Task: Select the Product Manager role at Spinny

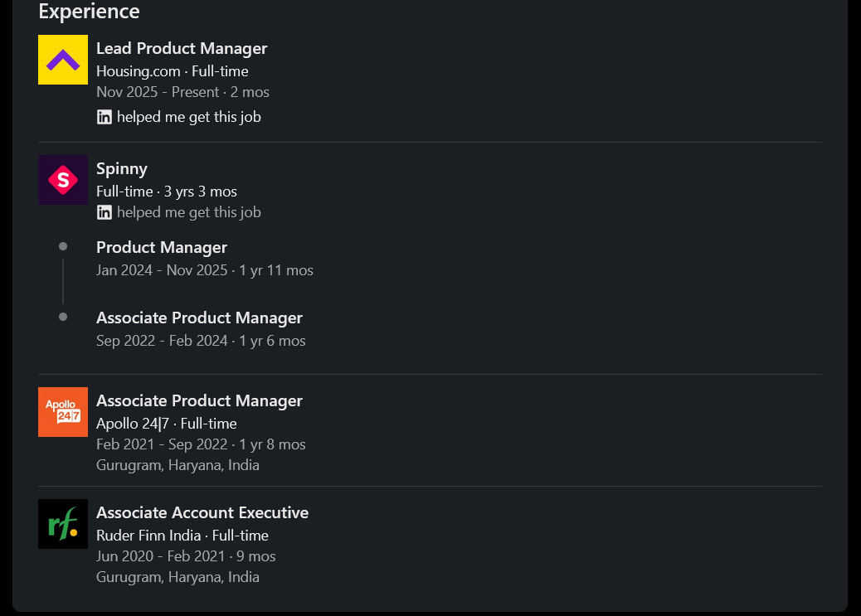Action: (x=162, y=247)
